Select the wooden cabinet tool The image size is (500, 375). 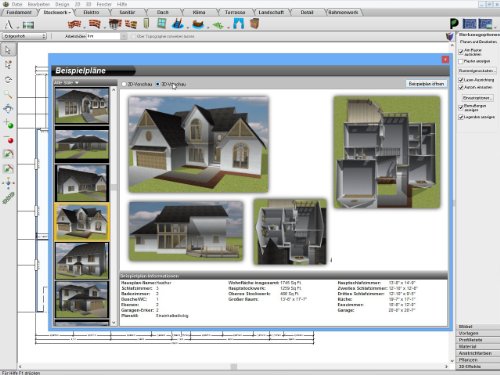pyautogui.click(x=254, y=24)
